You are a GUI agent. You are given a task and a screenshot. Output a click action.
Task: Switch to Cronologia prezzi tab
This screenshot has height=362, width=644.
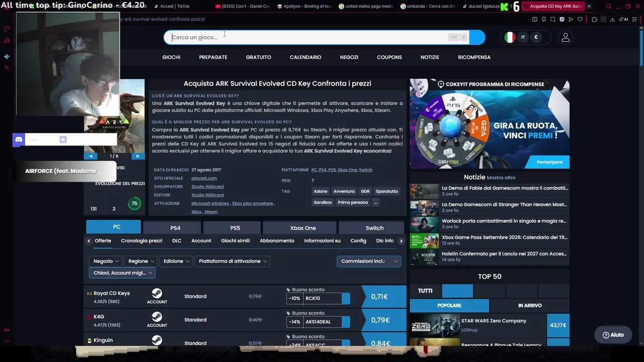coord(141,241)
